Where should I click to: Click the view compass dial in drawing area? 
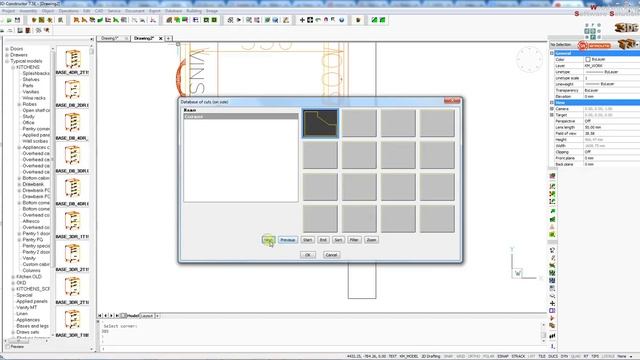[x=529, y=60]
